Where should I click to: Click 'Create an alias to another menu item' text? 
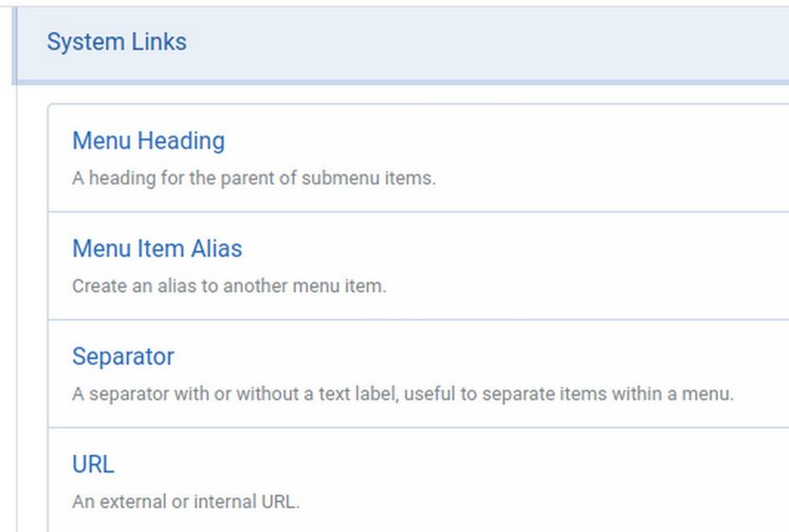coord(229,286)
